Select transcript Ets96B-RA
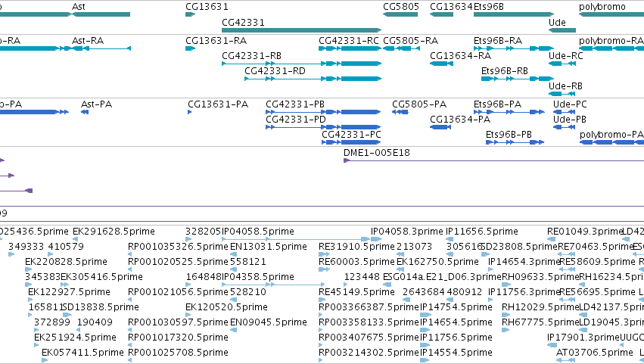Viewport: 644px width, 364px height. coord(498,41)
